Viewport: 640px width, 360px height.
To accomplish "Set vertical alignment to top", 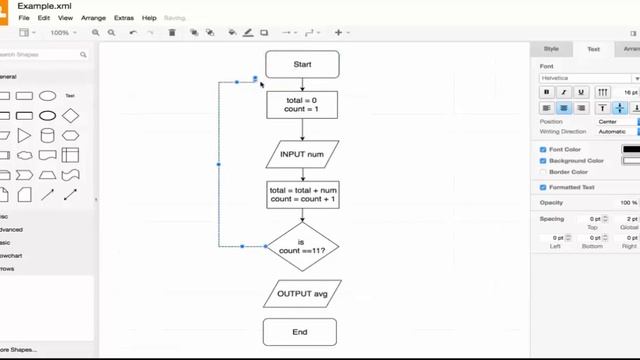I will pos(602,108).
